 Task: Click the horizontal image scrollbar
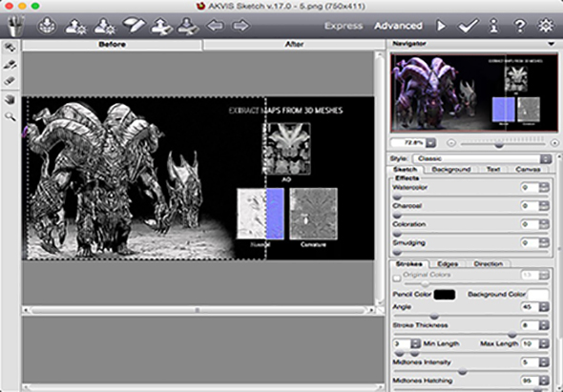198,310
